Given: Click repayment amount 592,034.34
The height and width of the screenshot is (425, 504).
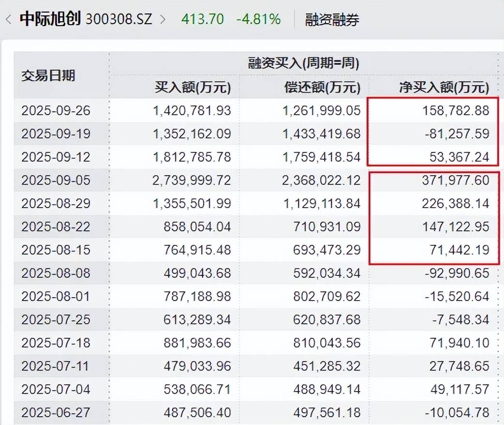Looking at the screenshot, I should [x=327, y=273].
